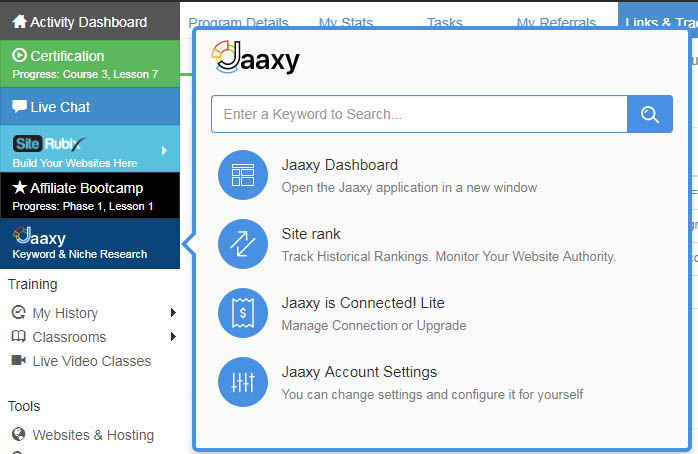Expand the My History submenu arrow
This screenshot has height=454, width=698.
[x=173, y=313]
